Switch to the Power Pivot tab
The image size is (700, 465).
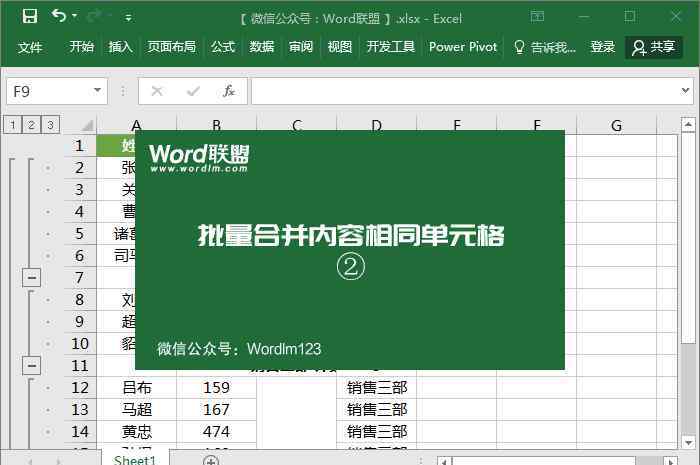(x=463, y=47)
